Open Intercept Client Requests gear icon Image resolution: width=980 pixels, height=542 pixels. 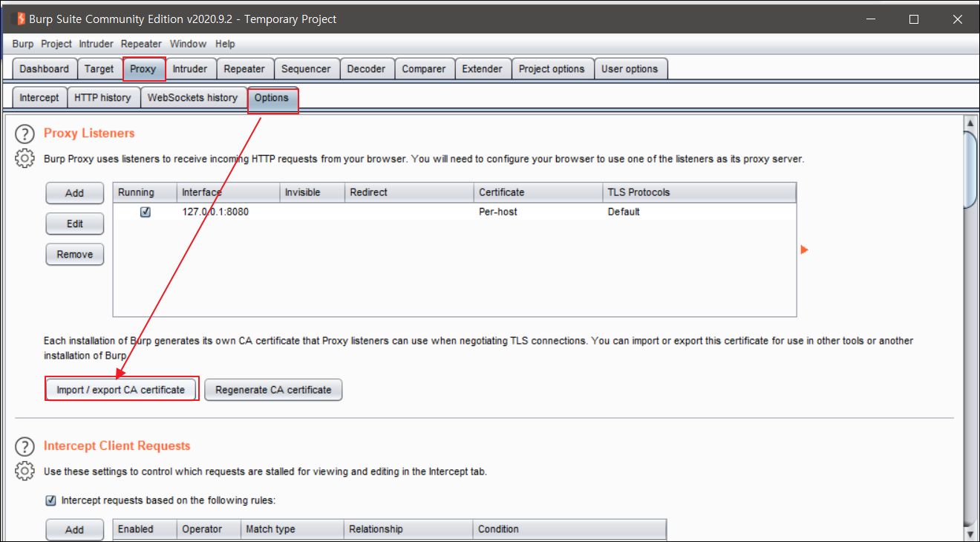pyautogui.click(x=25, y=471)
